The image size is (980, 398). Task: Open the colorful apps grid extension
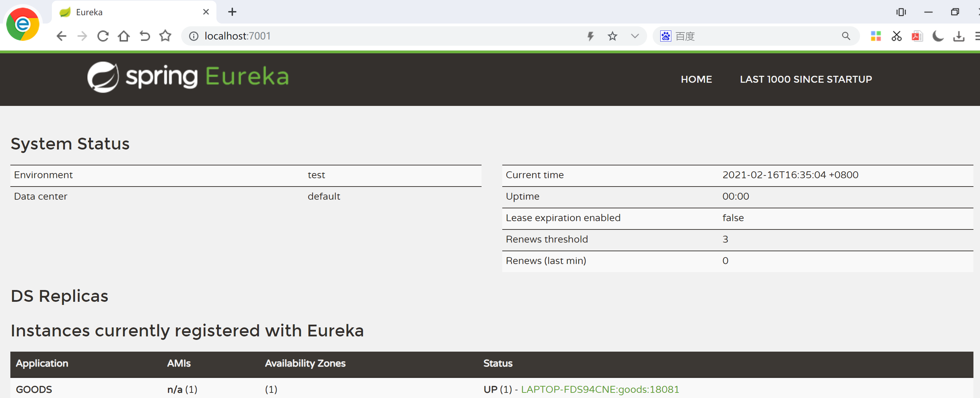click(x=876, y=36)
